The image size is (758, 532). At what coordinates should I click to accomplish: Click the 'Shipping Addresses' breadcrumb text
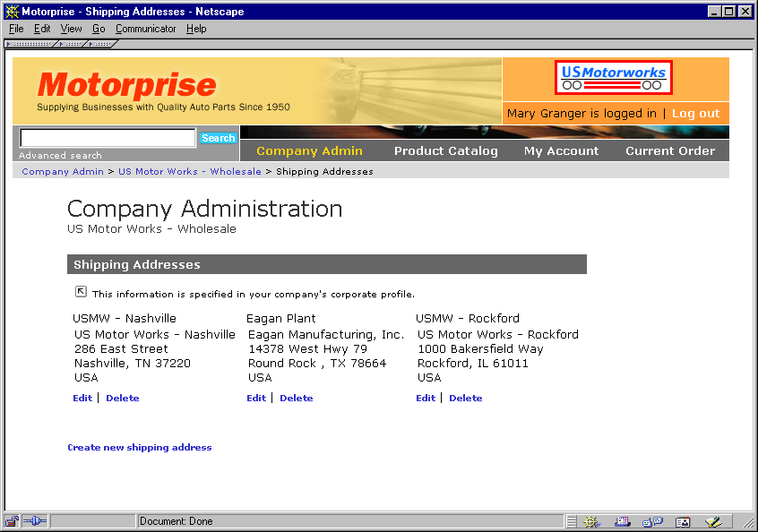(324, 172)
